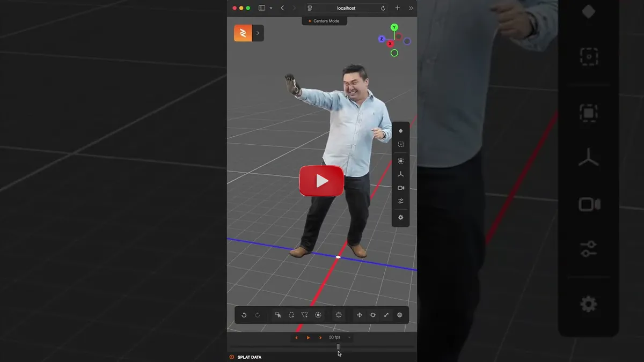
Task: Open the settings gear in right toolbar
Action: point(401,217)
